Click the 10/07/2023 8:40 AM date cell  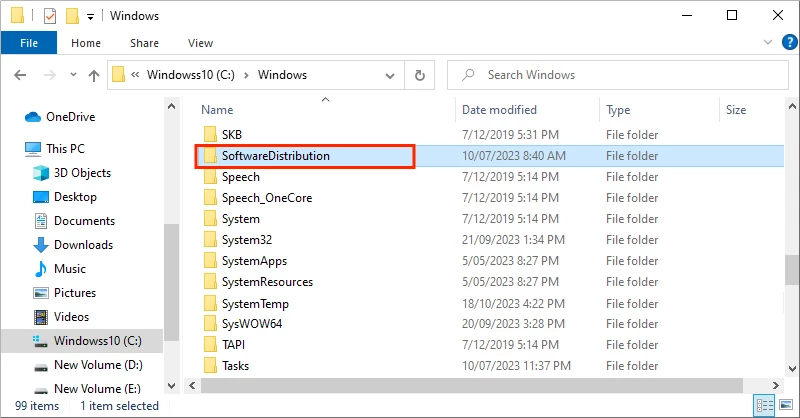[x=514, y=156]
